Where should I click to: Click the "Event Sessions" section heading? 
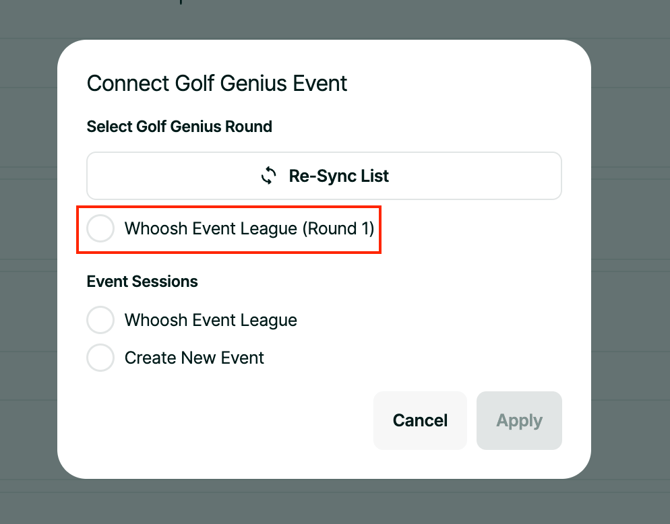(142, 281)
